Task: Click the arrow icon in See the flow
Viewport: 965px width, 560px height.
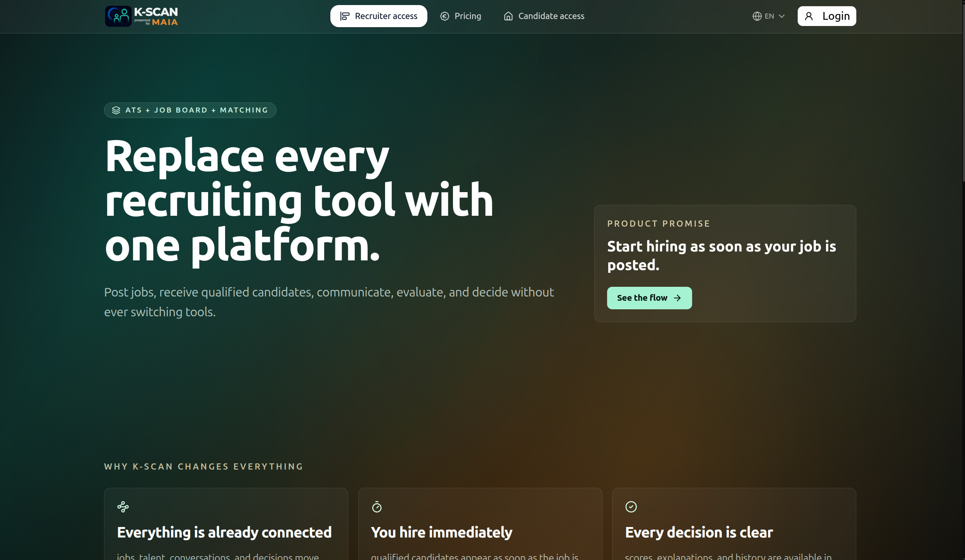Action: (x=677, y=298)
